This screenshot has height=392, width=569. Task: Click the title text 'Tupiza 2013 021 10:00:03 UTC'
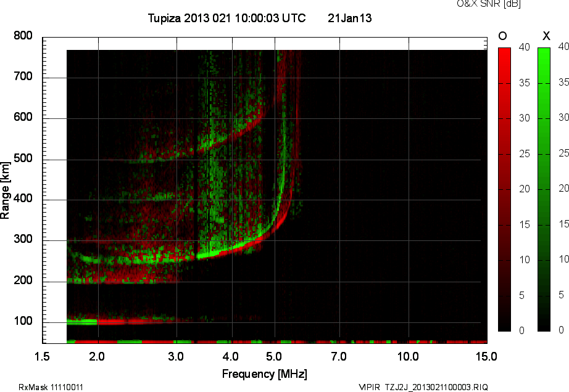coord(227,18)
